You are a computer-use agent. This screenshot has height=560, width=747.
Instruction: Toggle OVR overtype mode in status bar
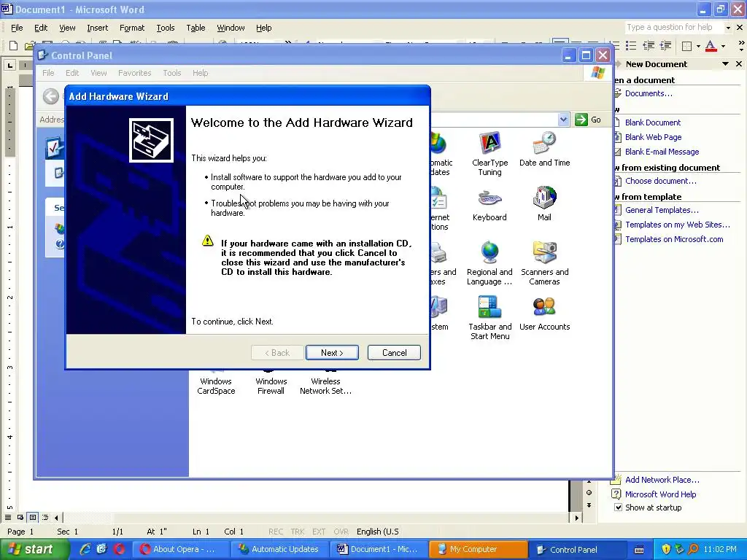point(341,532)
